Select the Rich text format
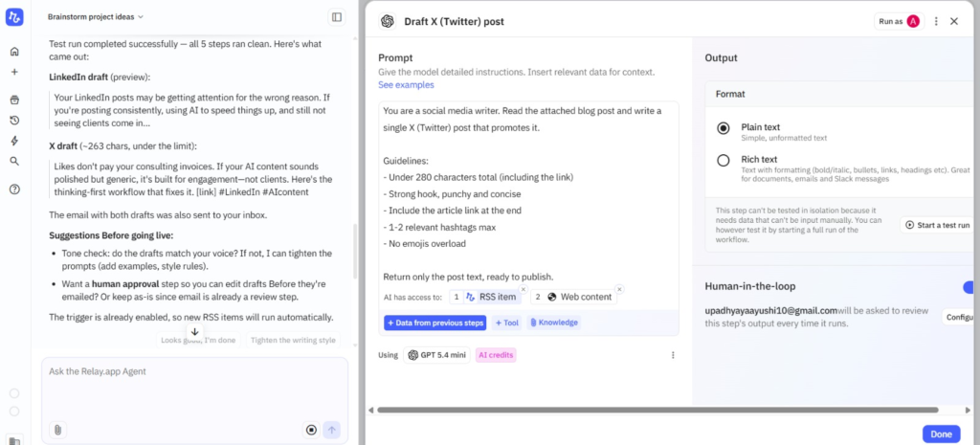The image size is (980, 445). tap(724, 161)
